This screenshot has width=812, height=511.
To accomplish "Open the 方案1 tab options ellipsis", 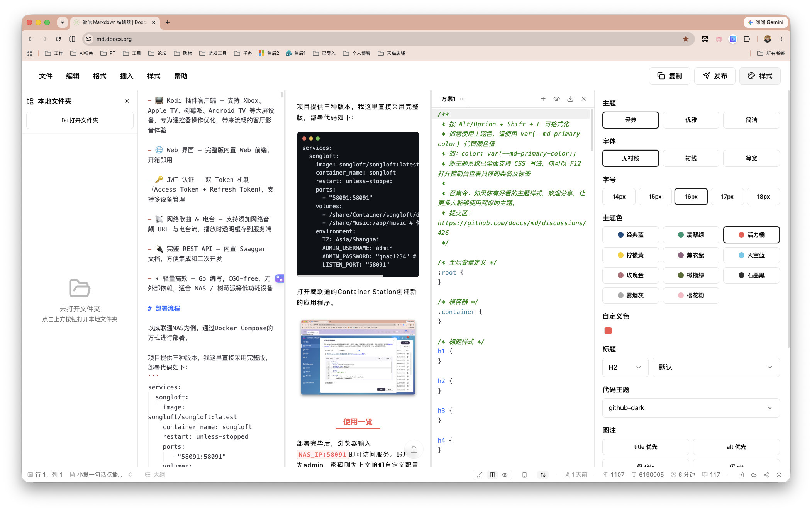I will click(462, 99).
